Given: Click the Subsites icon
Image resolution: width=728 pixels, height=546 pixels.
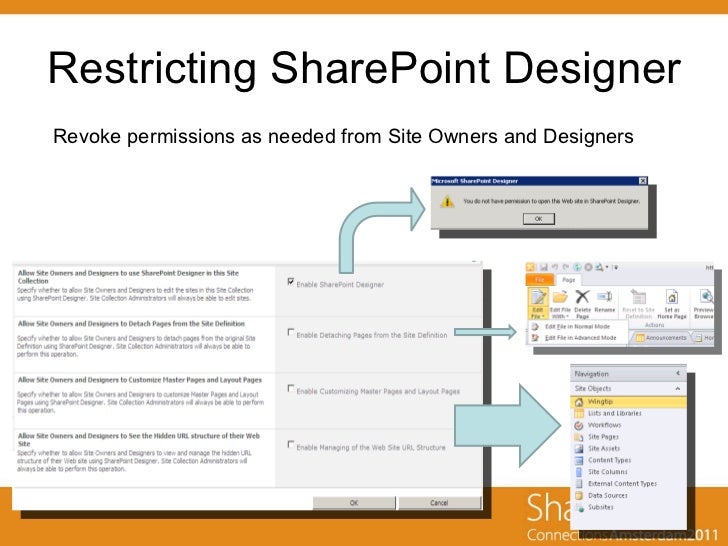Looking at the screenshot, I should 579,507.
